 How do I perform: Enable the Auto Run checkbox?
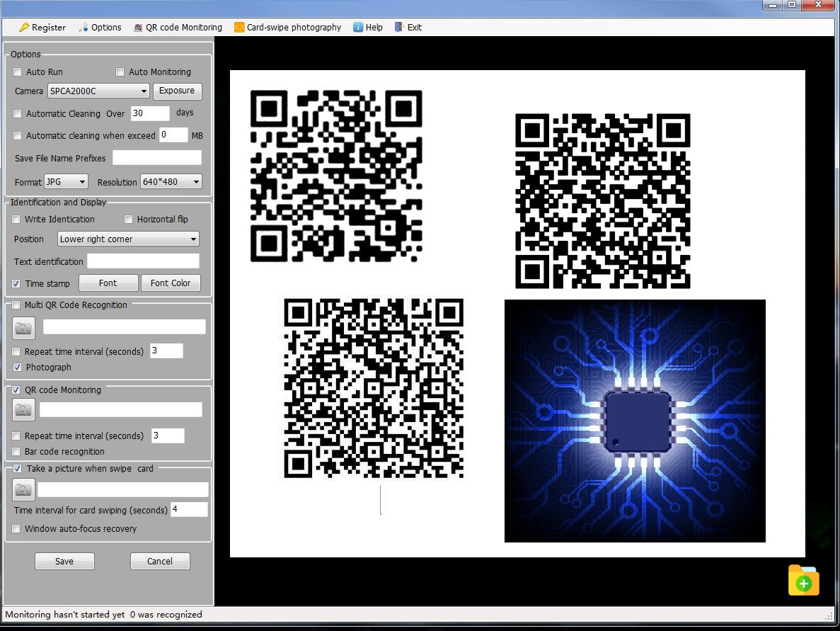(17, 72)
